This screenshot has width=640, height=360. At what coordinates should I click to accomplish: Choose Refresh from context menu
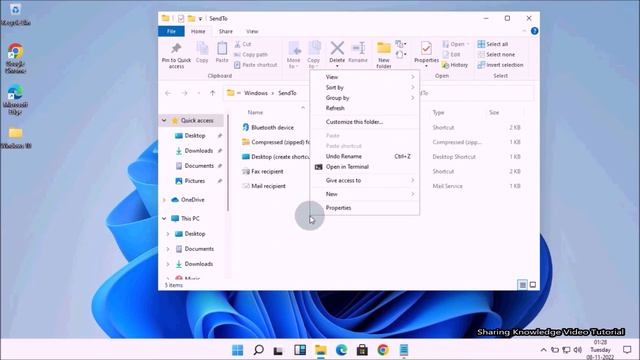(365, 108)
